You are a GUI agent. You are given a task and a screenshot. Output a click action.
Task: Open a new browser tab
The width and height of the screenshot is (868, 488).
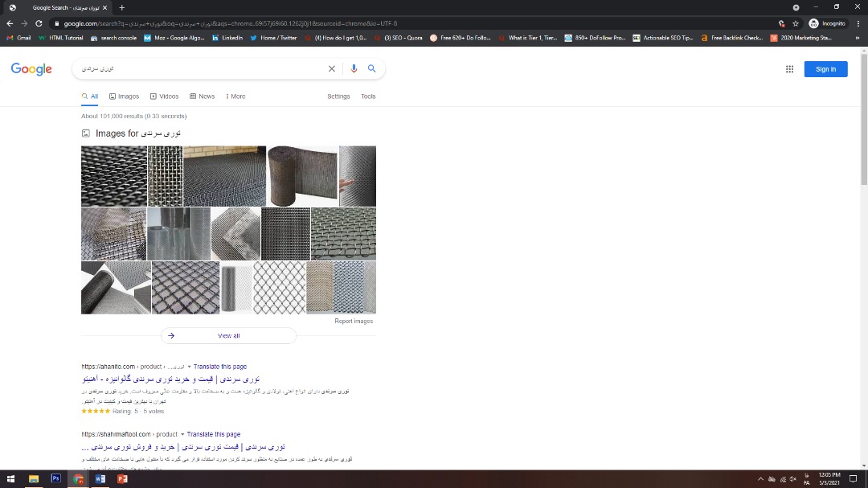(122, 8)
